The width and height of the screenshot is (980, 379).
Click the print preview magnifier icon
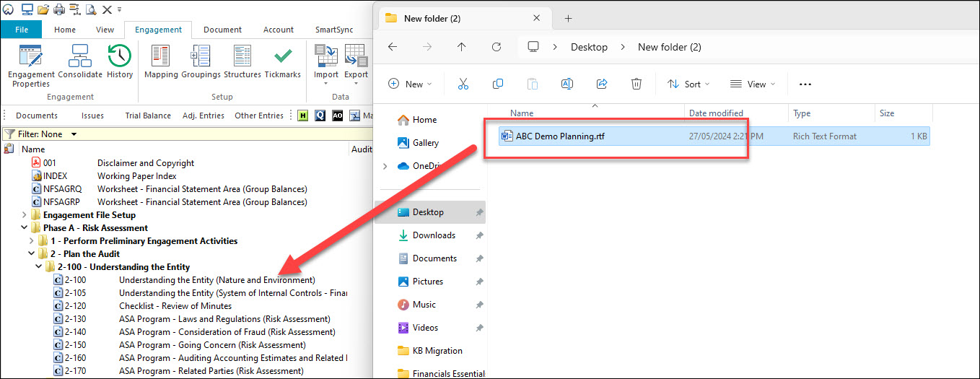[91, 9]
